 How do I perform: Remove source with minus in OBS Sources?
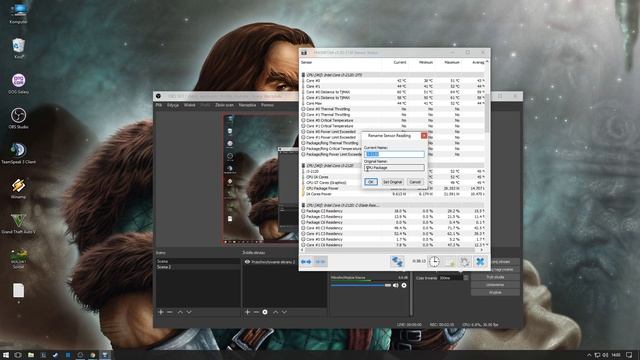256,312
